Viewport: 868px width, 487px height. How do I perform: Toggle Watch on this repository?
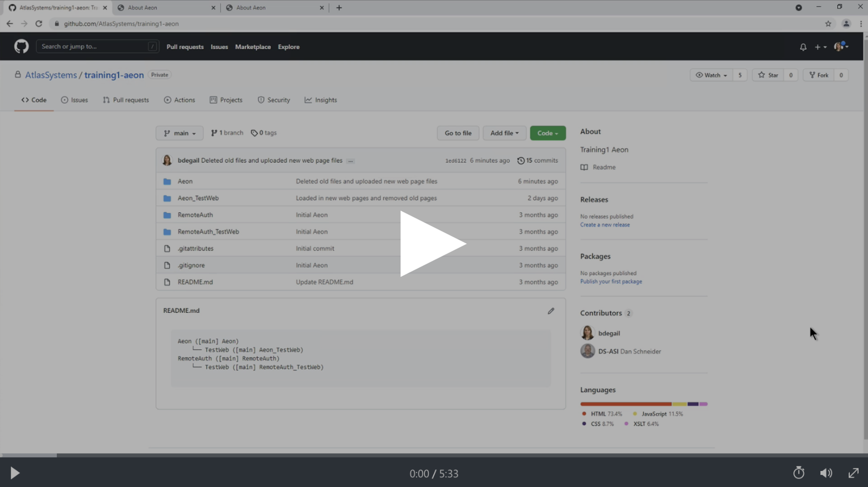click(711, 75)
